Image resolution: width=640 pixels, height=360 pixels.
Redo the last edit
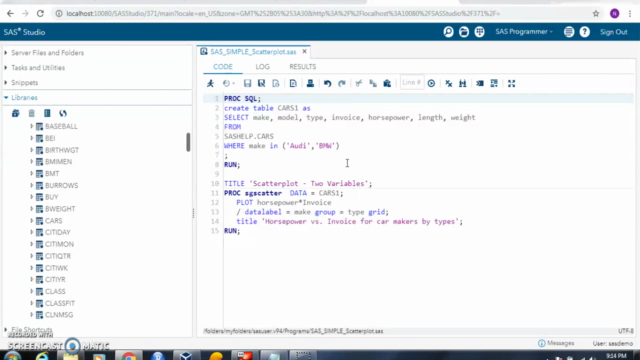pos(342,83)
